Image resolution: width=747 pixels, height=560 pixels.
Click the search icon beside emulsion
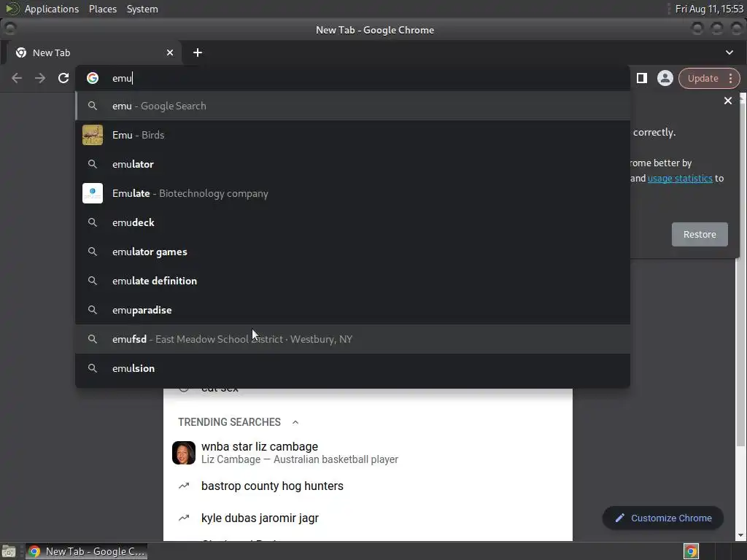[93, 368]
